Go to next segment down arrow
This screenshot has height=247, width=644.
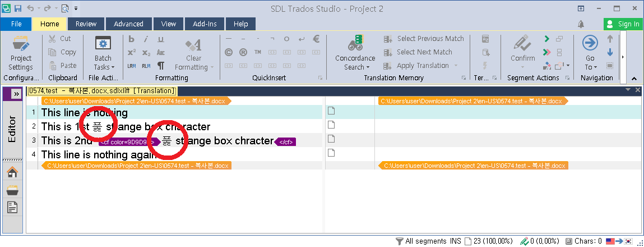click(610, 52)
